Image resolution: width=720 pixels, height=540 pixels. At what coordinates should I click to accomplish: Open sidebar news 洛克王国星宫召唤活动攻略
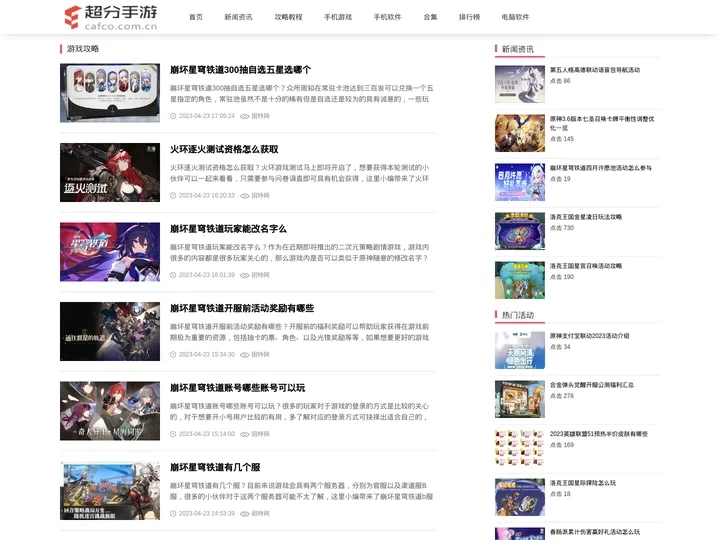585,266
